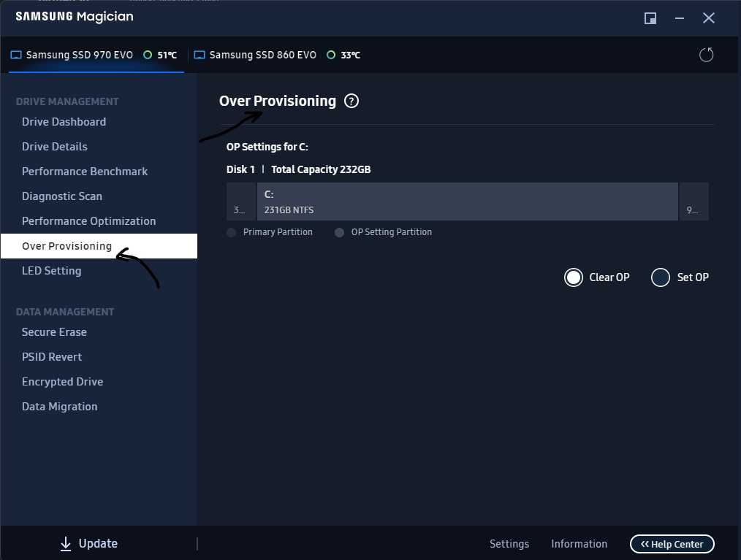
Task: Click the 33°C temperature reading
Action: [x=351, y=55]
